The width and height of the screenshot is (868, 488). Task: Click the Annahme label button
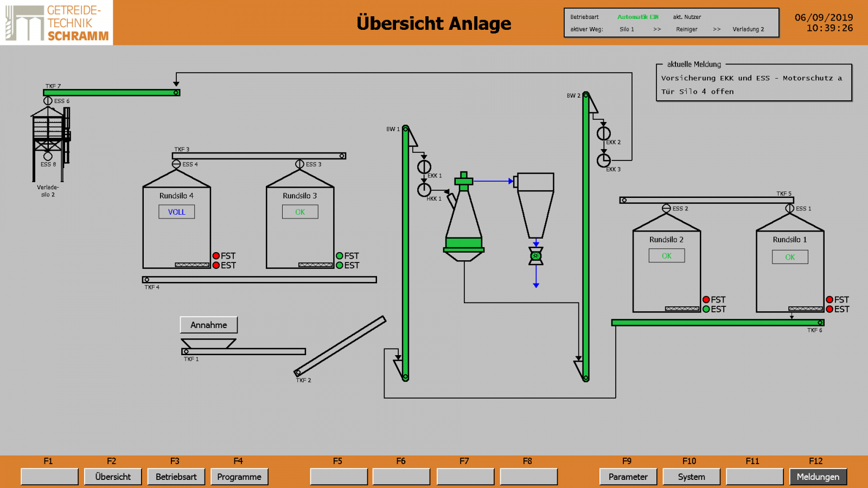pyautogui.click(x=209, y=325)
